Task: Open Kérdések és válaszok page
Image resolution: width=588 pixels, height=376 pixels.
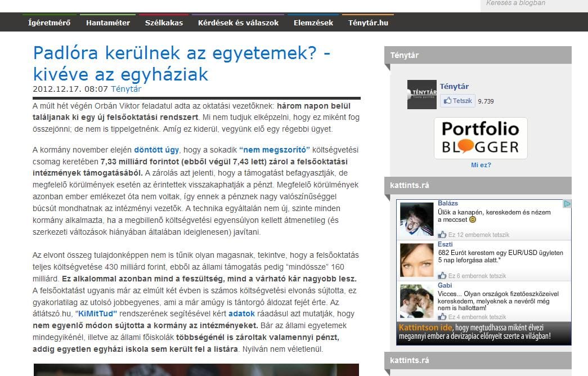Action: point(238,23)
